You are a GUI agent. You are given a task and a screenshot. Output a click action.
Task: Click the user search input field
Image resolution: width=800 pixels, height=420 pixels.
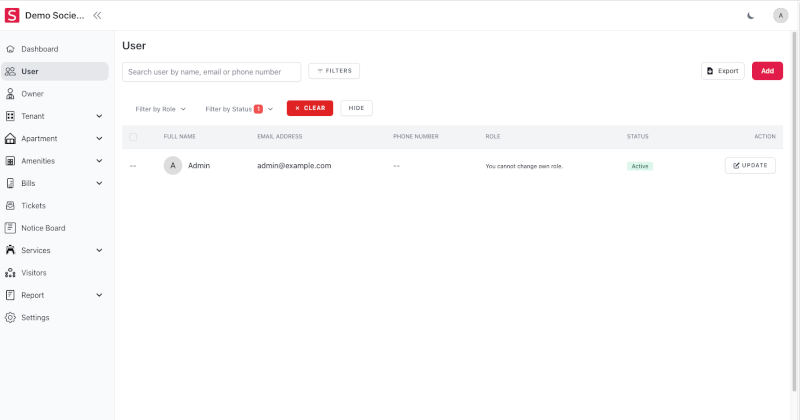pyautogui.click(x=211, y=72)
